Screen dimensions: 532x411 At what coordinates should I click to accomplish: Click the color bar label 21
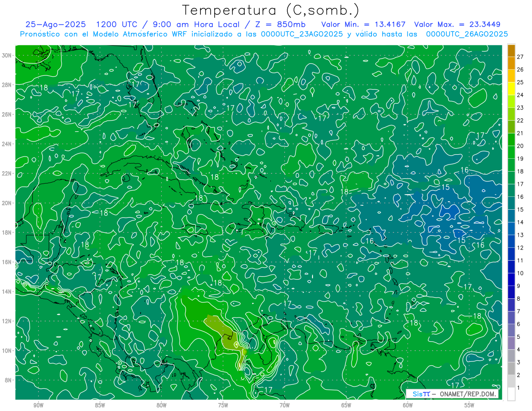click(x=520, y=133)
